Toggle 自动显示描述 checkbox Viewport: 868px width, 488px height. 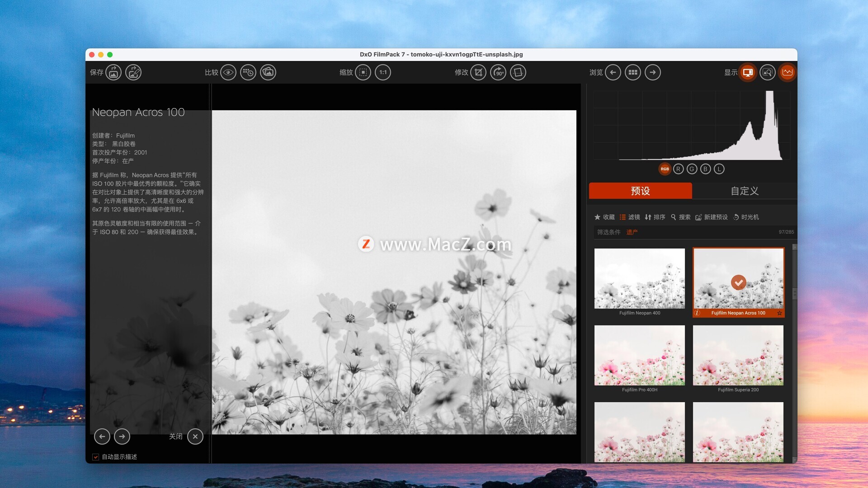click(96, 457)
